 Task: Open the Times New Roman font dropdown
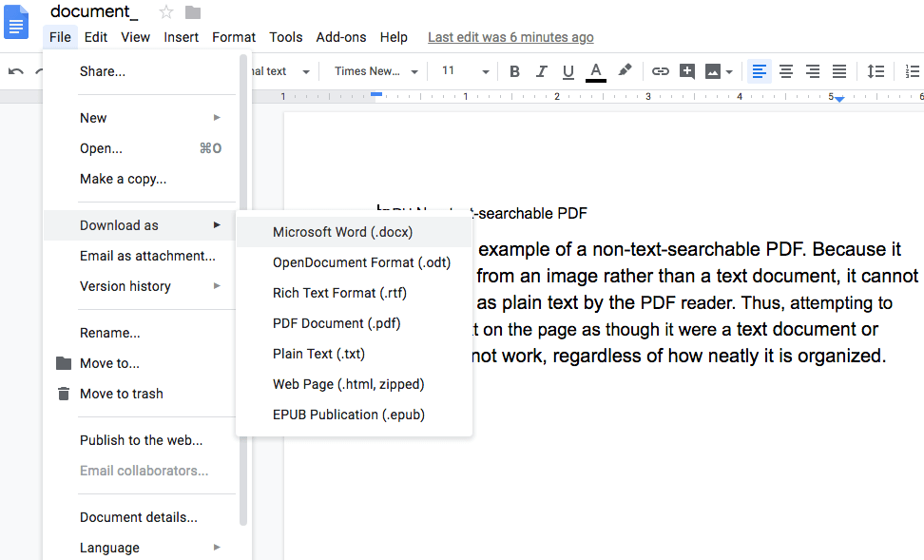pos(375,71)
